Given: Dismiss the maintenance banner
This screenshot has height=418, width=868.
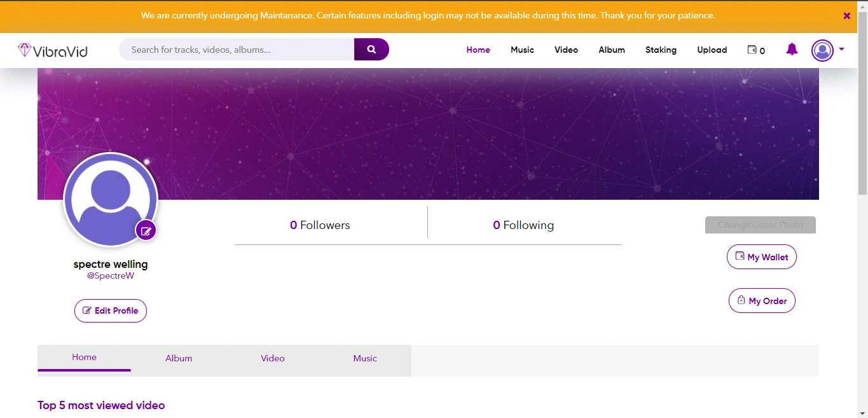Looking at the screenshot, I should 847,16.
